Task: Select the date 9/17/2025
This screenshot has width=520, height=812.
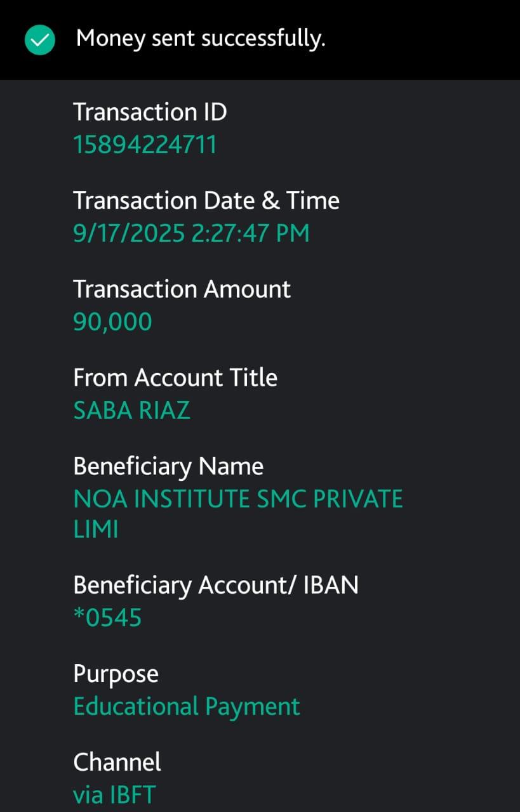Action: 129,233
